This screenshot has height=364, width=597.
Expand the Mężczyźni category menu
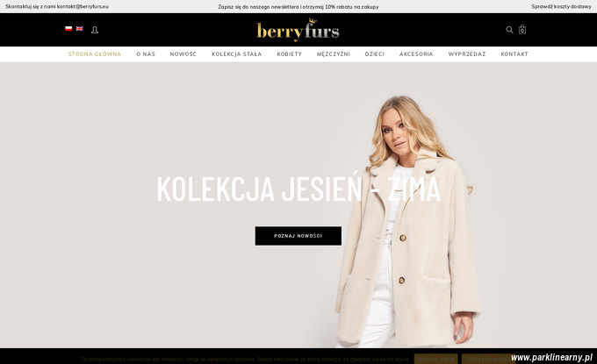pos(334,54)
